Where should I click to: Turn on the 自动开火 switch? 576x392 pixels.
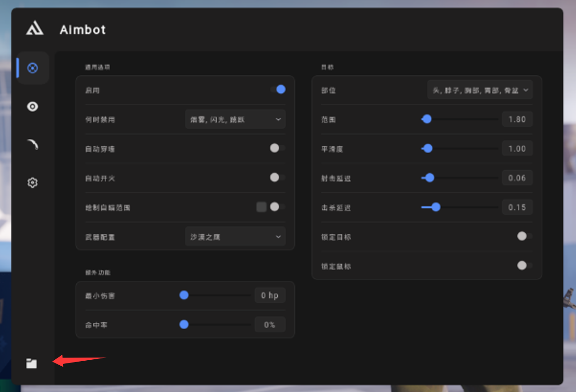(277, 177)
